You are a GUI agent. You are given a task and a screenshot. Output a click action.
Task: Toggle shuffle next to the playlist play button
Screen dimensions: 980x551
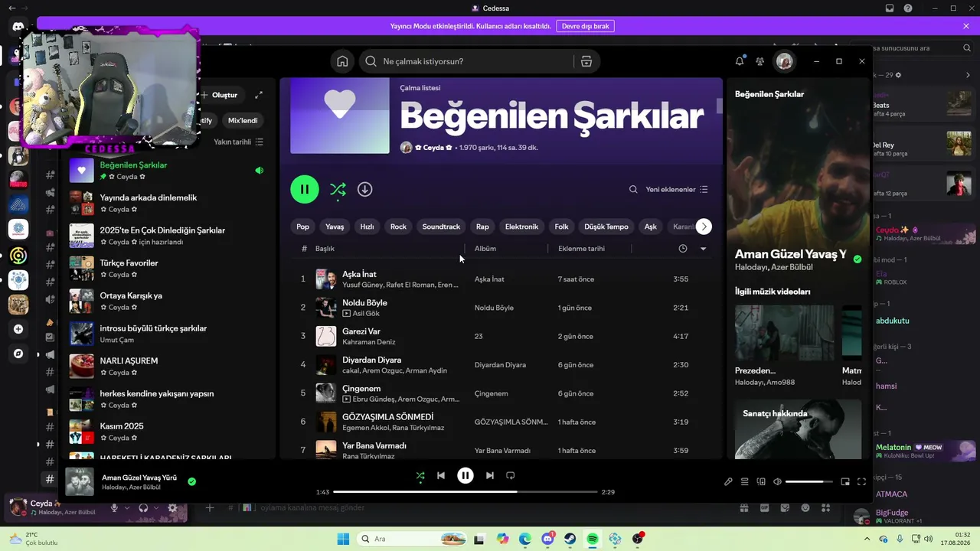pyautogui.click(x=338, y=189)
